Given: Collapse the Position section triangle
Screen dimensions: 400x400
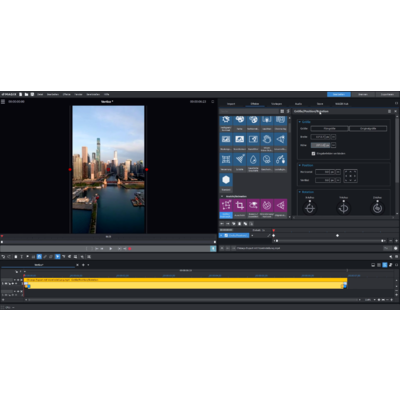Looking at the screenshot, I should [300, 165].
